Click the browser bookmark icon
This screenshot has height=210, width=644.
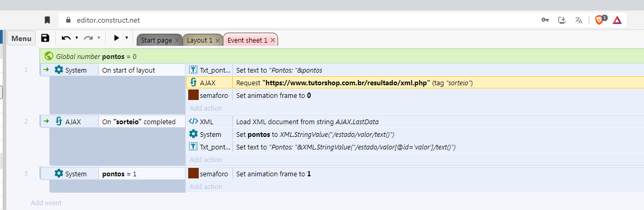click(x=47, y=20)
